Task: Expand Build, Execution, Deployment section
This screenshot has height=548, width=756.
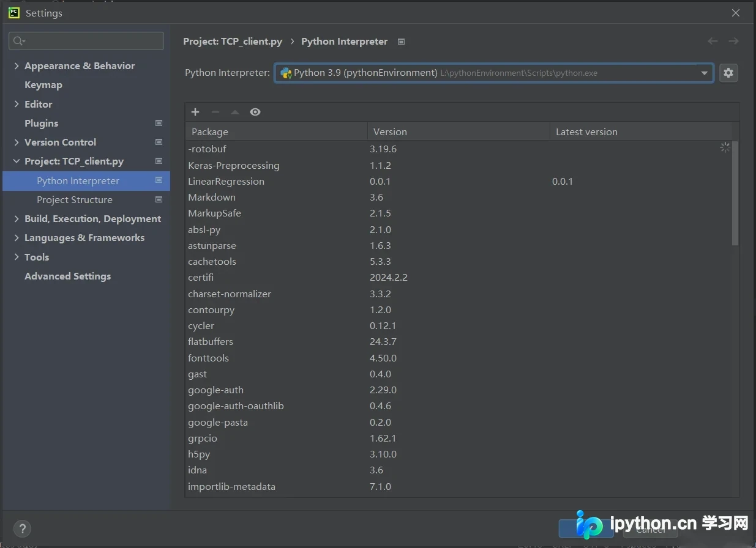Action: [x=17, y=219]
